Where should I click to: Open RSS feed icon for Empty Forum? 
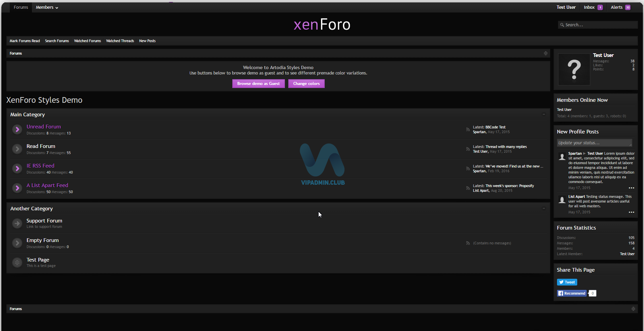pos(468,243)
